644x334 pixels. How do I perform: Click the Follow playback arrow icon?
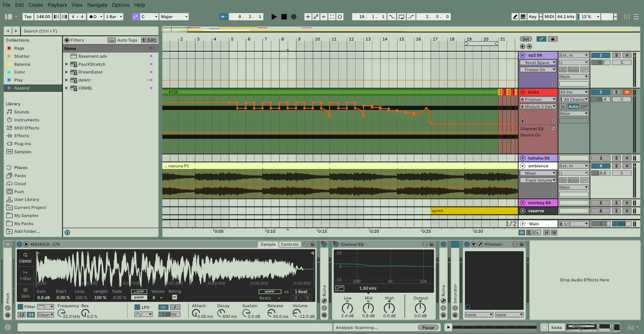[223, 17]
